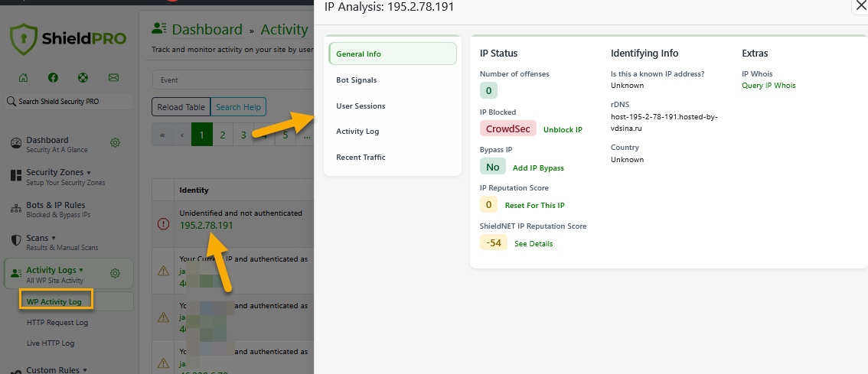Click the Security Zones grid icon
Image resolution: width=868 pixels, height=374 pixels.
point(16,176)
